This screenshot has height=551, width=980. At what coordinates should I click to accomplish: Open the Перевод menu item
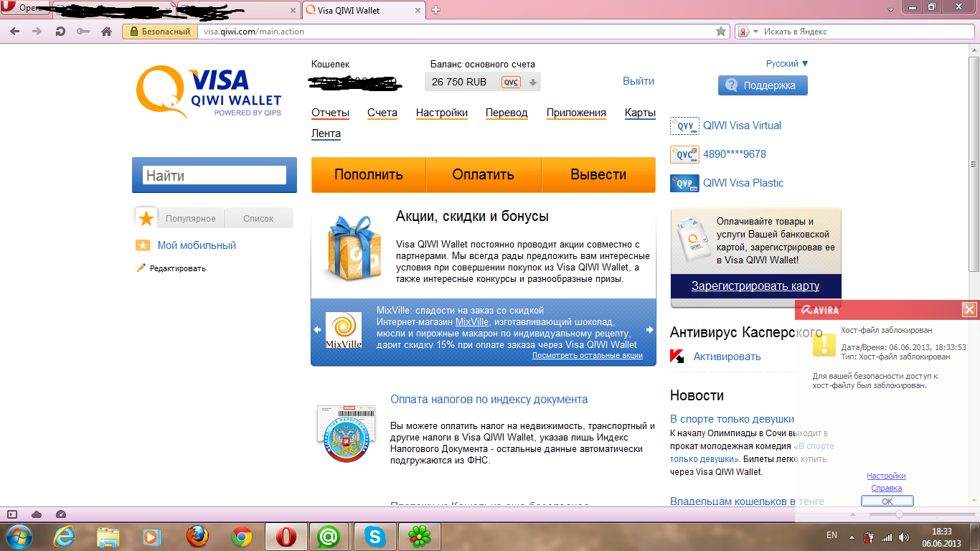point(507,113)
